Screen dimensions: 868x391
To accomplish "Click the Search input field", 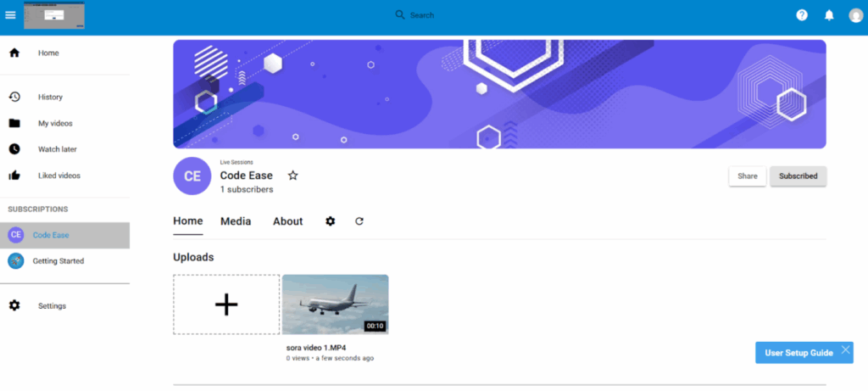I will tap(509, 15).
